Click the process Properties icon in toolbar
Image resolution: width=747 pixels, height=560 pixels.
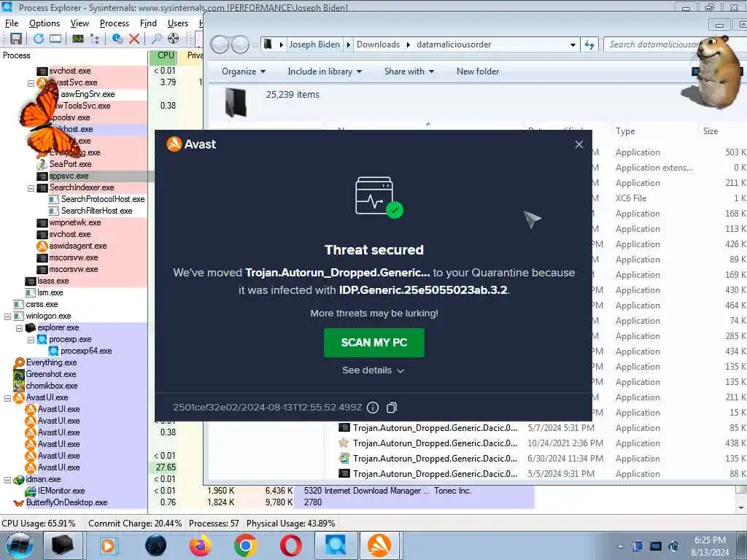tap(117, 39)
